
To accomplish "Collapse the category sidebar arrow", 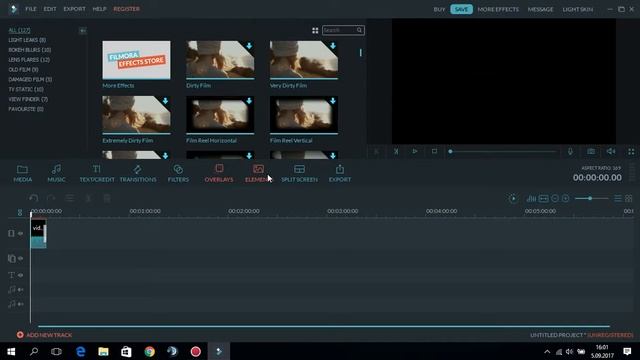I will pos(82,31).
